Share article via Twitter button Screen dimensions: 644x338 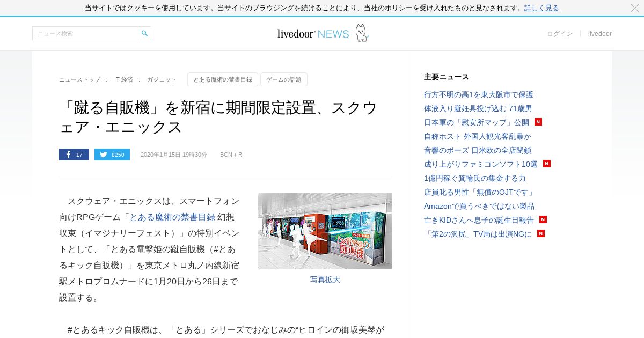(112, 155)
